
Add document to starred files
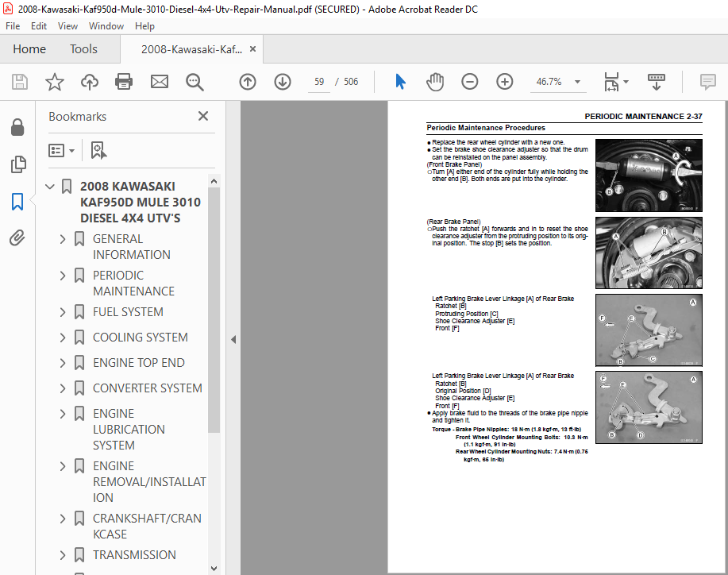click(x=54, y=83)
